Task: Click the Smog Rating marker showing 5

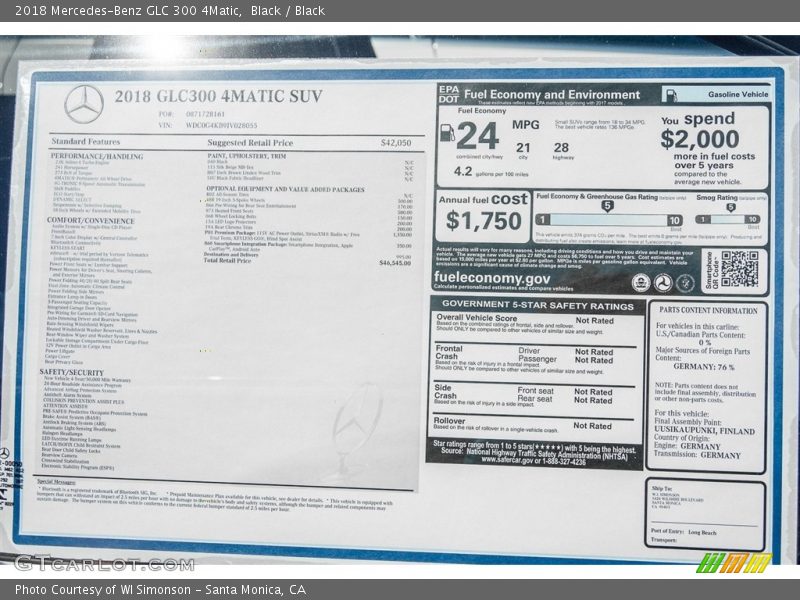Action: [x=731, y=207]
